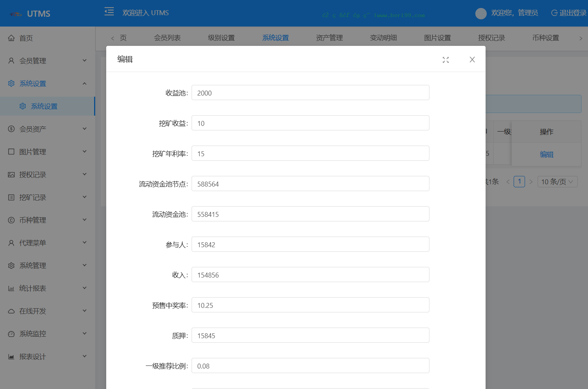
Task: Expand the 系统管理 menu chevron
Action: coord(85,265)
